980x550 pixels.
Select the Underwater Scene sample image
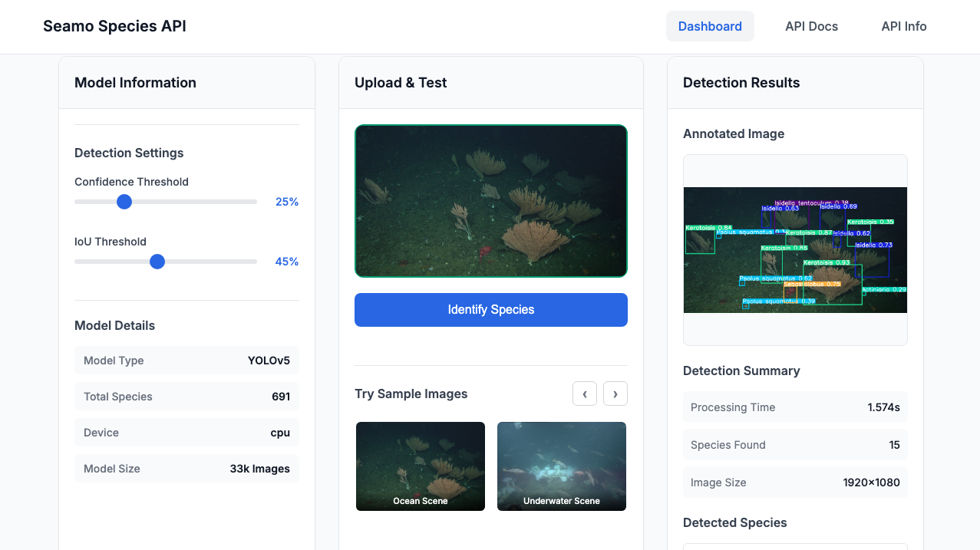coord(562,466)
